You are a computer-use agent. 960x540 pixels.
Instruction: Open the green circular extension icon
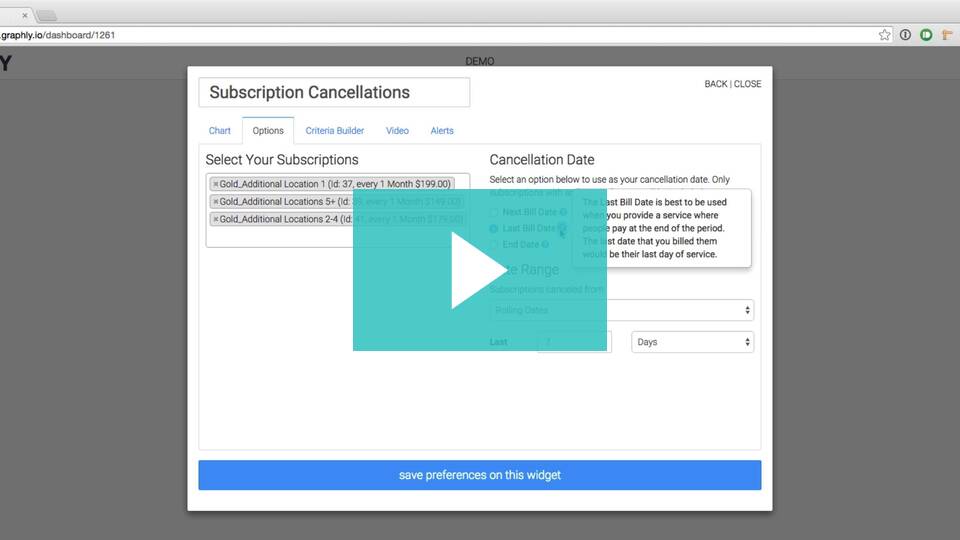pyautogui.click(x=926, y=35)
